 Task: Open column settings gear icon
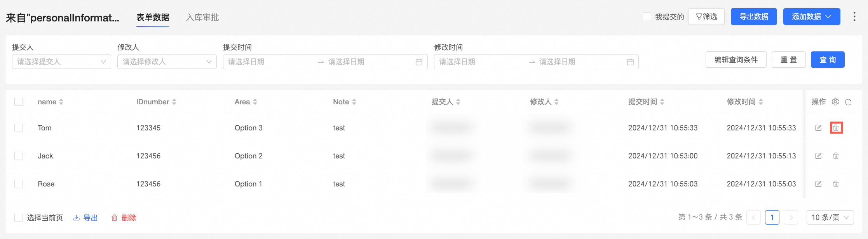pos(835,102)
